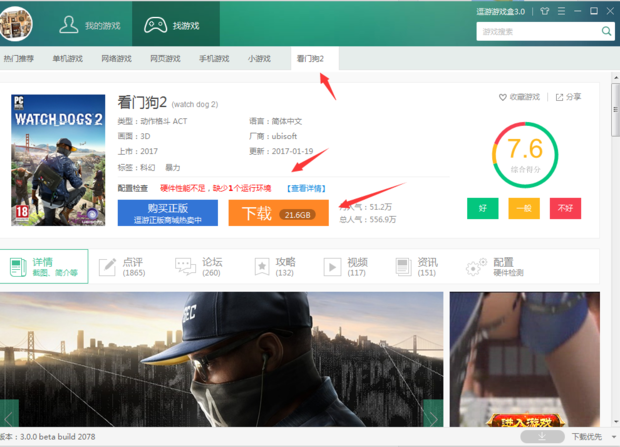Viewport: 620px width, 447px height.
Task: Select the 看门狗2 tab
Action: coord(315,59)
